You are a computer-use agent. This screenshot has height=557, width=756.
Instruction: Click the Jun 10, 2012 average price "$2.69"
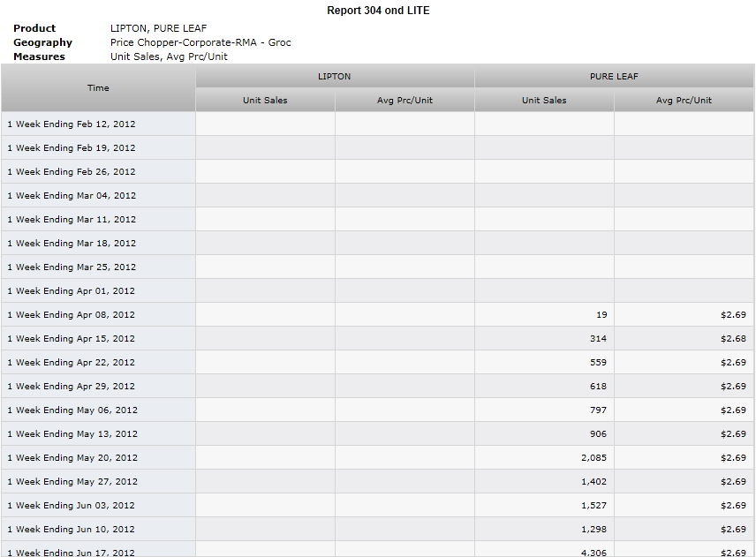tap(733, 530)
